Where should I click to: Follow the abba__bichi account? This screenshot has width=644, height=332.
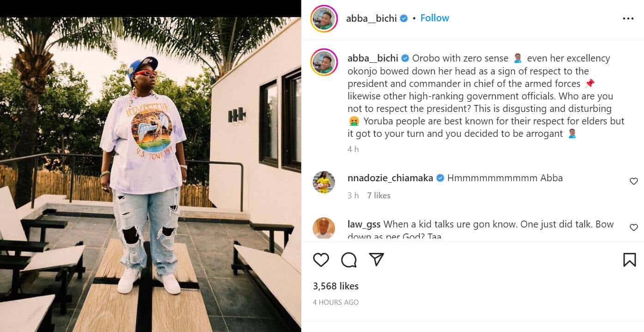[434, 18]
